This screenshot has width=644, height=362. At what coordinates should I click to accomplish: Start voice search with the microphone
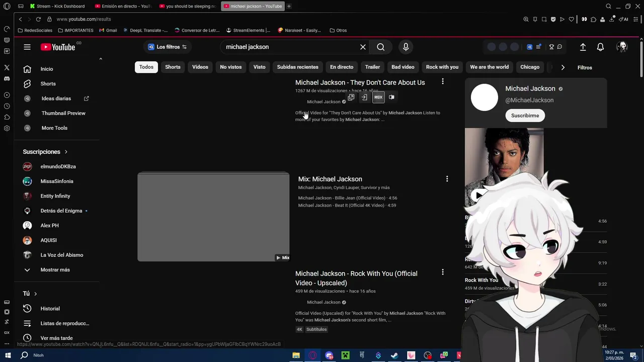[x=406, y=47]
